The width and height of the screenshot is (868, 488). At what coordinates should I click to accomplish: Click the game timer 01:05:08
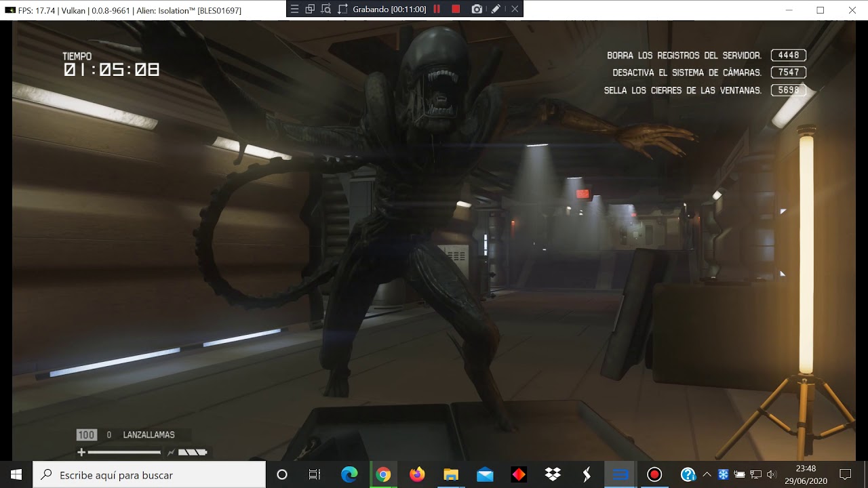[112, 70]
